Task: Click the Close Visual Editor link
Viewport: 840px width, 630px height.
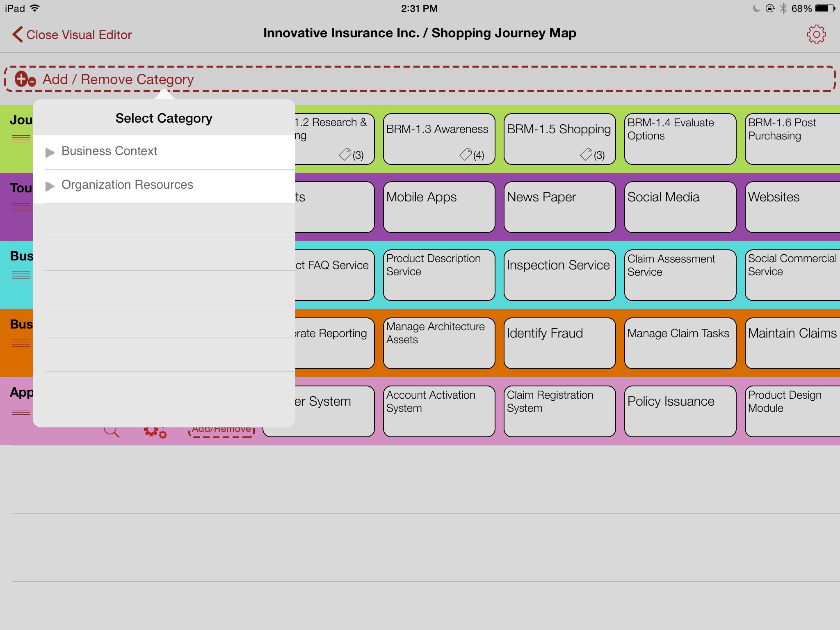Action: coord(79,35)
